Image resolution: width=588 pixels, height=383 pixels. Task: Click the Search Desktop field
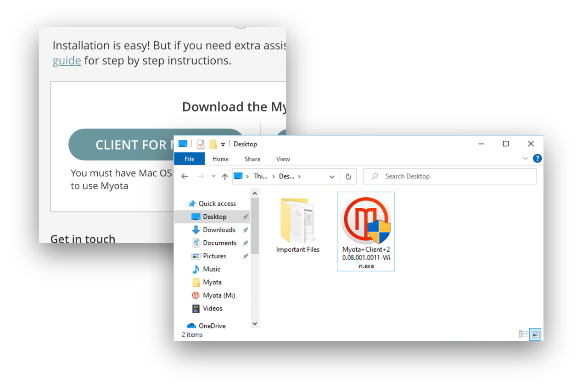[450, 176]
